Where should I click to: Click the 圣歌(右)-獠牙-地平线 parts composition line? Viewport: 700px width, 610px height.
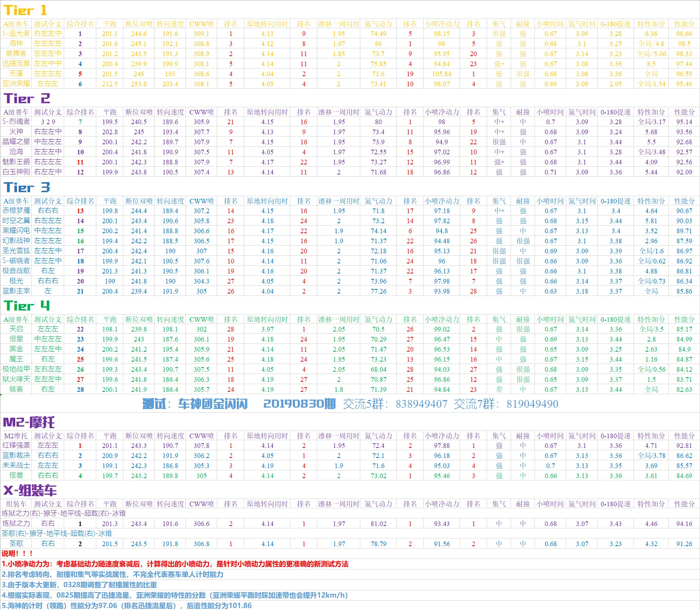point(57,534)
